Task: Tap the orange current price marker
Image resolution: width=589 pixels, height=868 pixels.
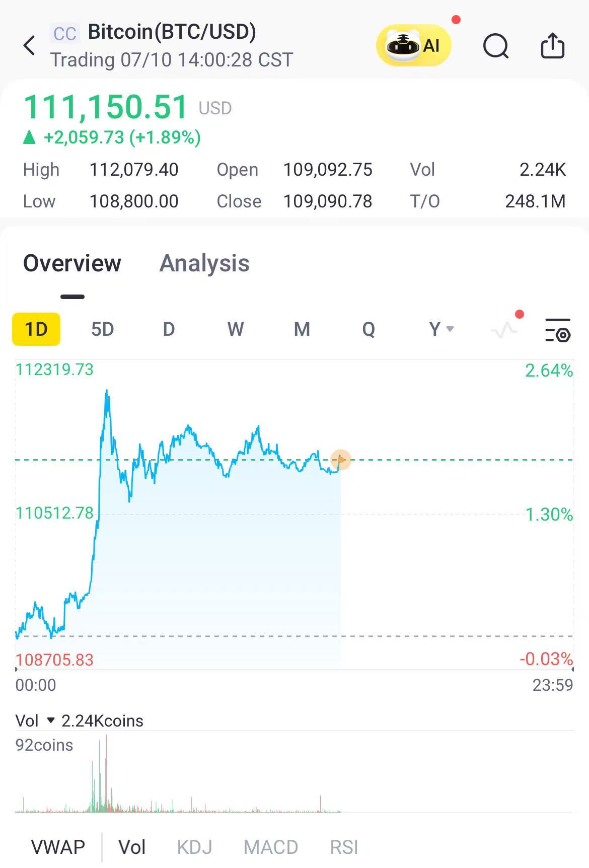Action: click(x=340, y=460)
